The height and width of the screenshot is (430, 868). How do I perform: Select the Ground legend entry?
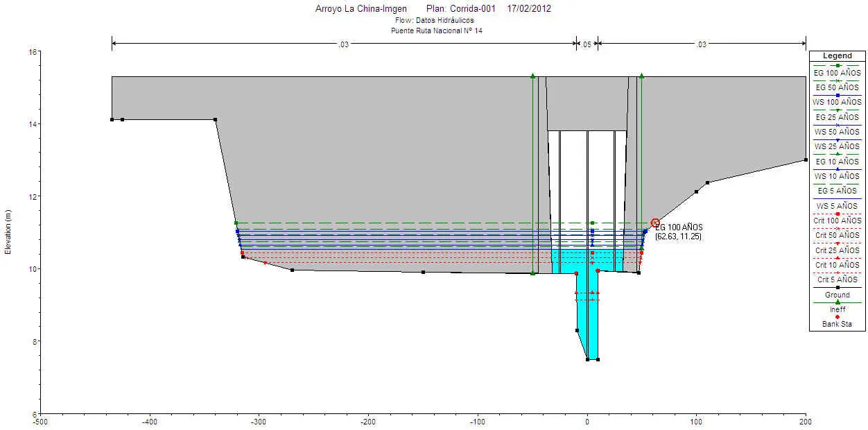837,295
